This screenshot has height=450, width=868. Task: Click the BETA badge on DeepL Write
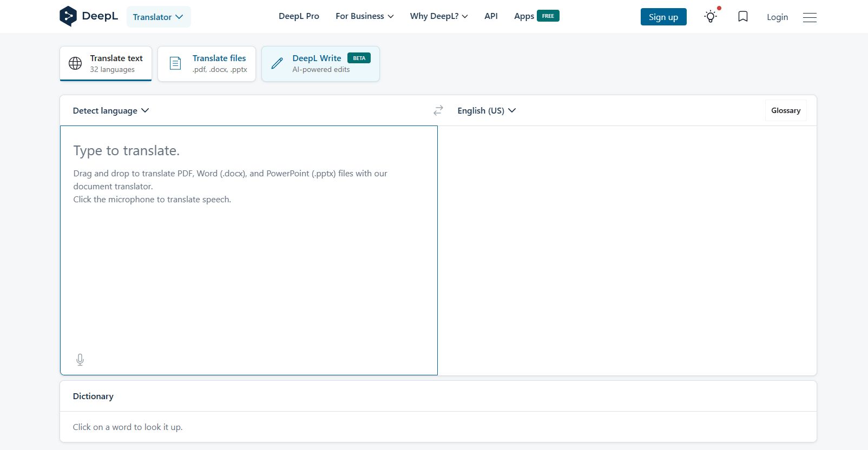click(359, 58)
